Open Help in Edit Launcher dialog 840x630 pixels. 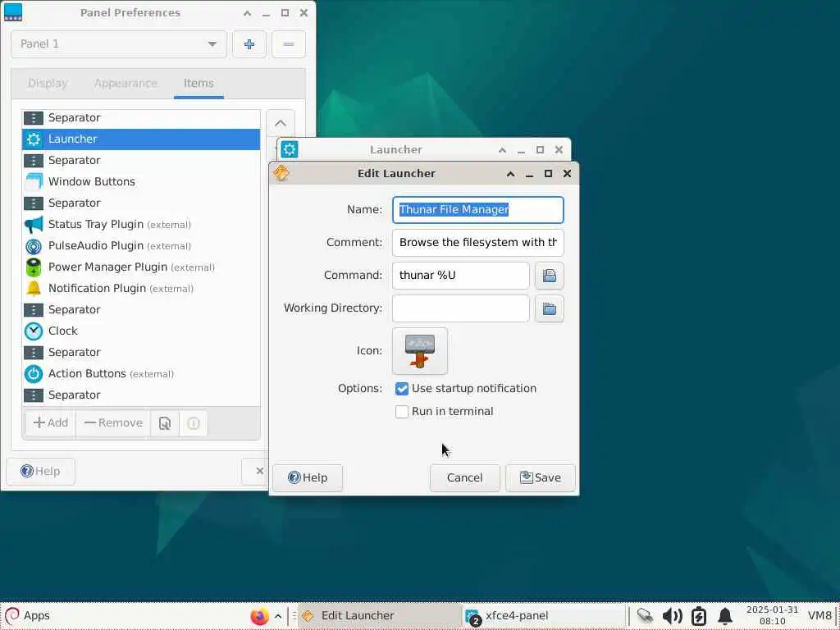pyautogui.click(x=308, y=478)
